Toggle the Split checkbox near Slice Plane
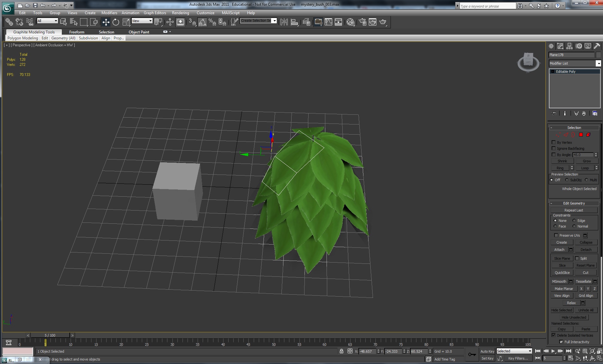603x364 pixels. pyautogui.click(x=577, y=258)
